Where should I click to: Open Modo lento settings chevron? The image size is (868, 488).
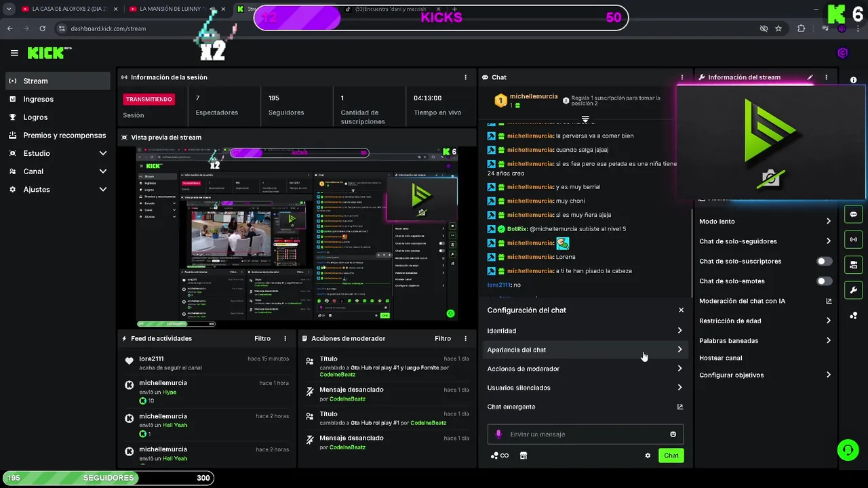(828, 222)
